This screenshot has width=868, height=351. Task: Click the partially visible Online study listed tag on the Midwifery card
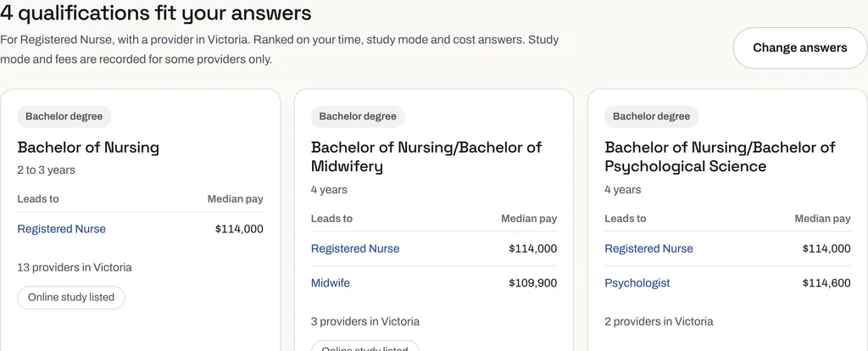point(364,347)
